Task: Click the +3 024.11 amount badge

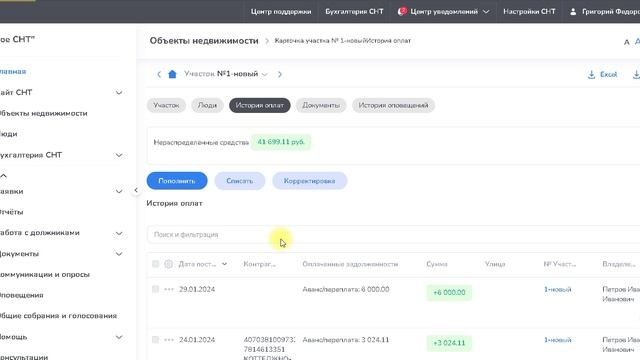Action: pos(449,343)
